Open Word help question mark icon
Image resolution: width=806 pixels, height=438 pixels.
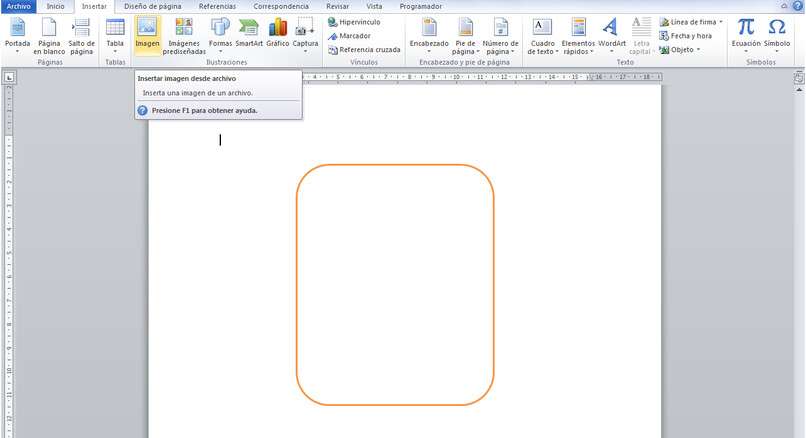click(797, 6)
